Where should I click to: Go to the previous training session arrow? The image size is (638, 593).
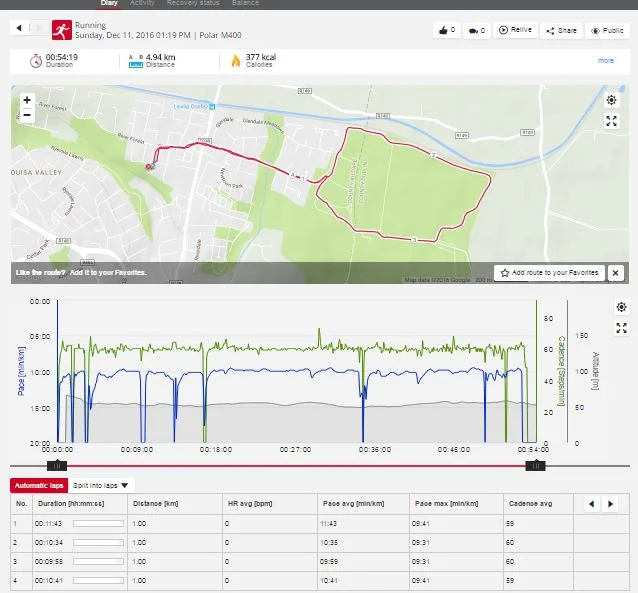pyautogui.click(x=19, y=28)
